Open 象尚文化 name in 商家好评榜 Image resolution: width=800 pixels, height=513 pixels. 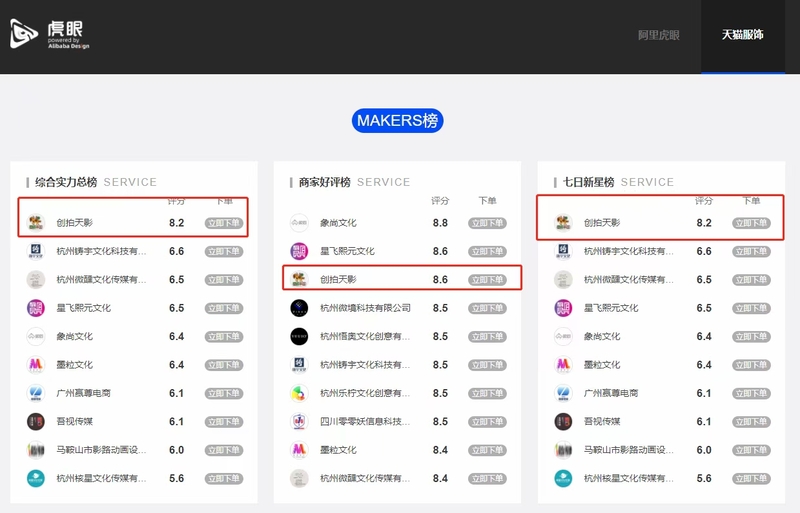pos(338,223)
